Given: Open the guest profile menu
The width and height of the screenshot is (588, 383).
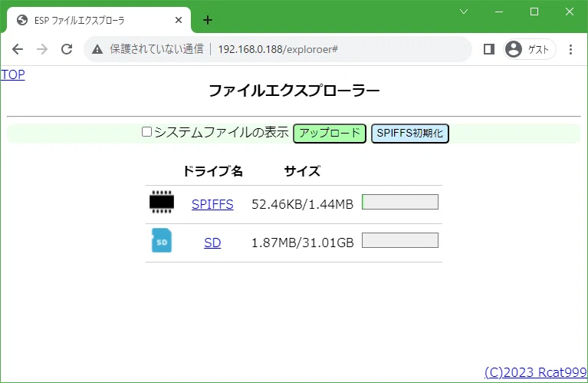Looking at the screenshot, I should point(529,49).
